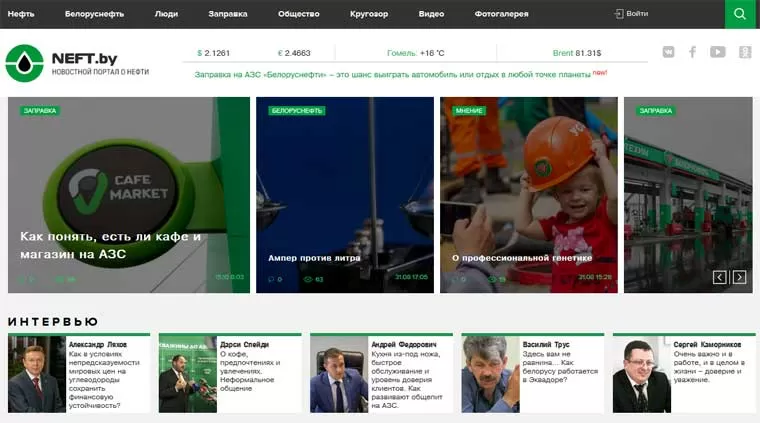This screenshot has height=423, width=760.
Task: Open the Белоруснефть menu item
Action: [95, 14]
